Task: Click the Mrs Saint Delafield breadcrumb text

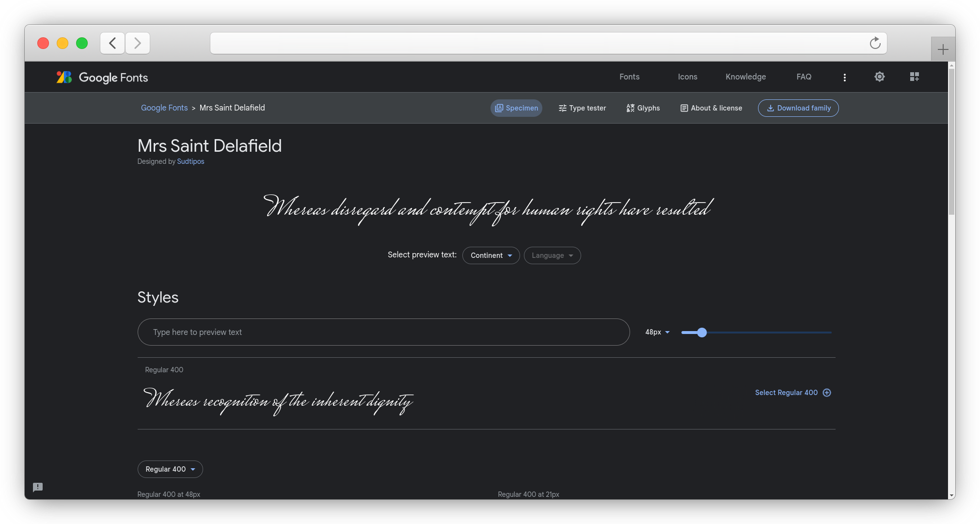Action: pyautogui.click(x=232, y=108)
